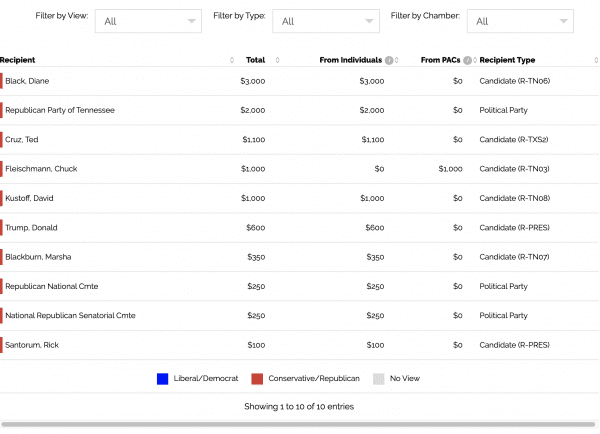The height and width of the screenshot is (434, 600).
Task: Click Republican Party of Tennessee $2,000 total
Action: (x=253, y=110)
